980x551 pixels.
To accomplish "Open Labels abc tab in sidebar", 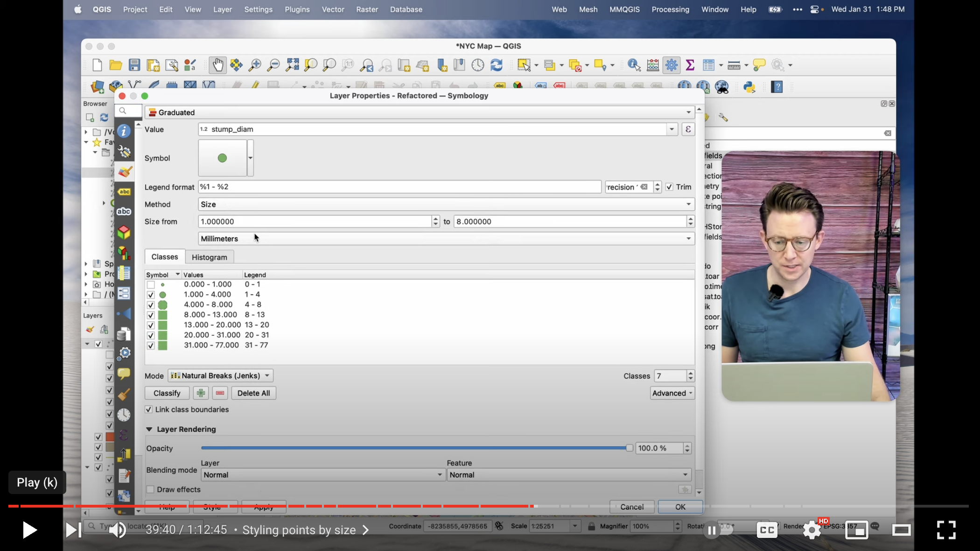I will tap(124, 191).
